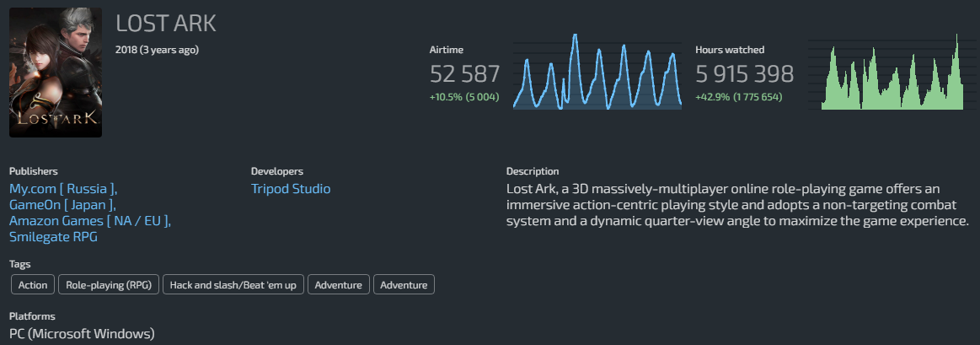Click the LOST ARK game title
This screenshot has width=980, height=345.
166,24
